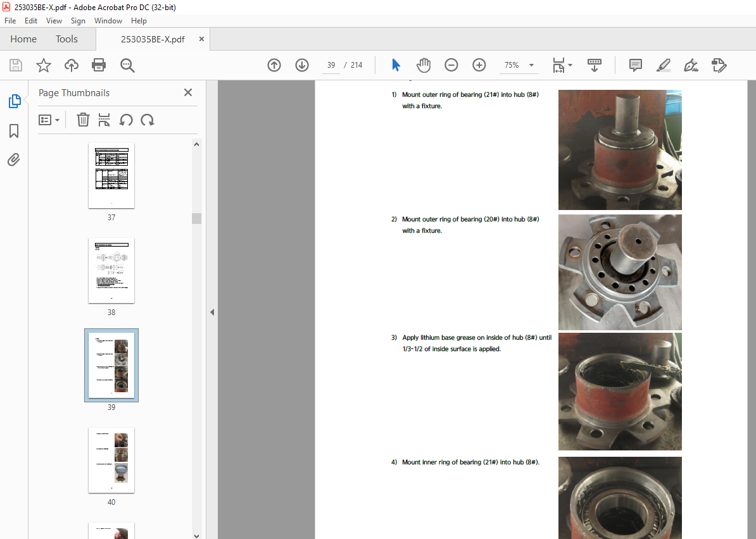Select page 37 thumbnail
Viewport: 756px width, 539px height.
click(111, 176)
